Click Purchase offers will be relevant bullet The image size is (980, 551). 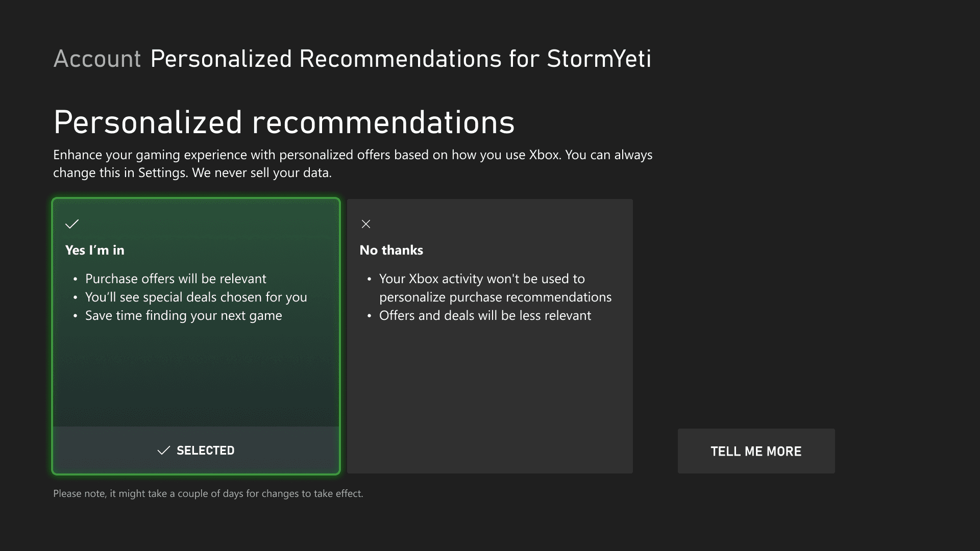pos(176,279)
